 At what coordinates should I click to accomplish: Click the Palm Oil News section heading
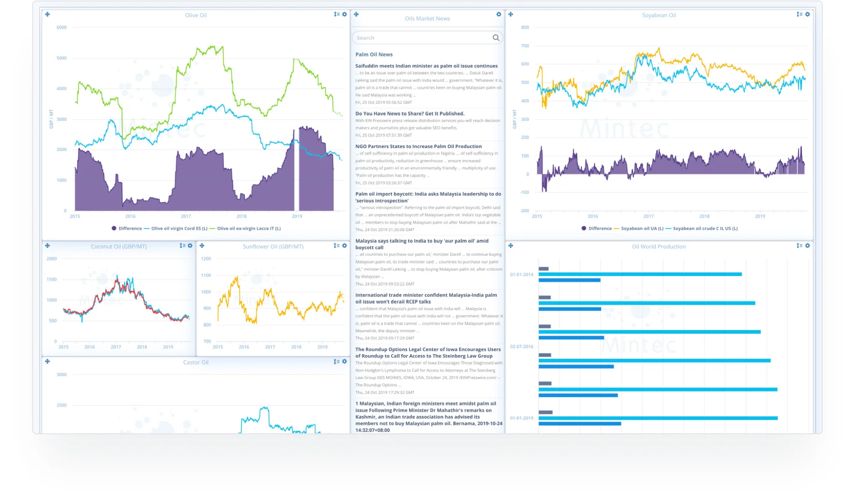click(374, 54)
